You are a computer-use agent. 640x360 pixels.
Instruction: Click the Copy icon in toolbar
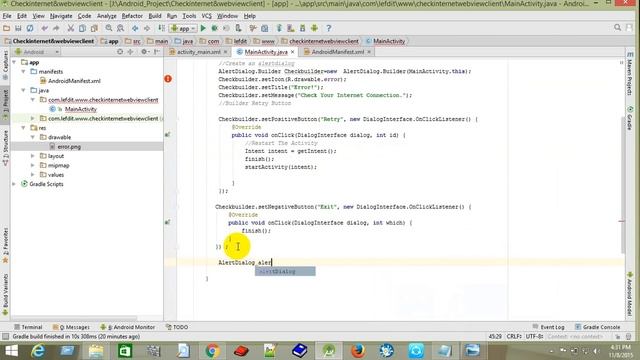(82, 28)
